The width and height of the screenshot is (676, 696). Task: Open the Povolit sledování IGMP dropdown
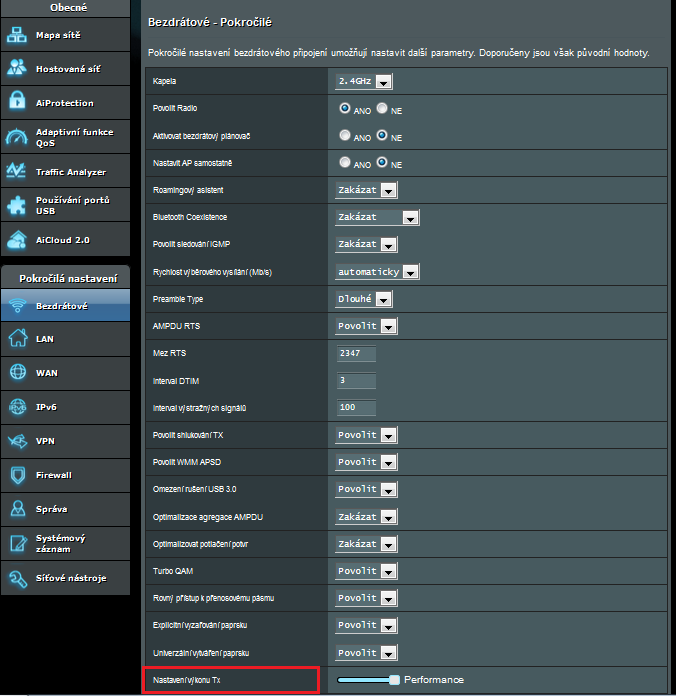(366, 244)
